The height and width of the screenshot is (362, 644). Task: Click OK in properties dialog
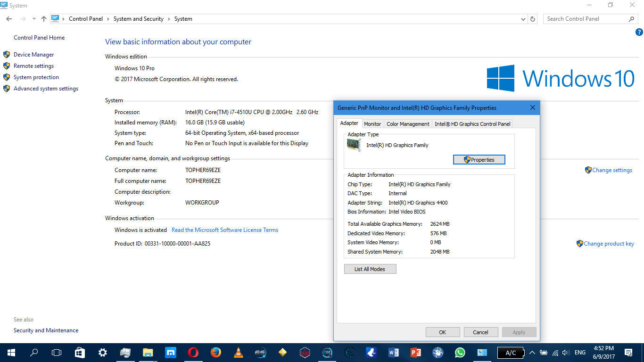click(443, 332)
